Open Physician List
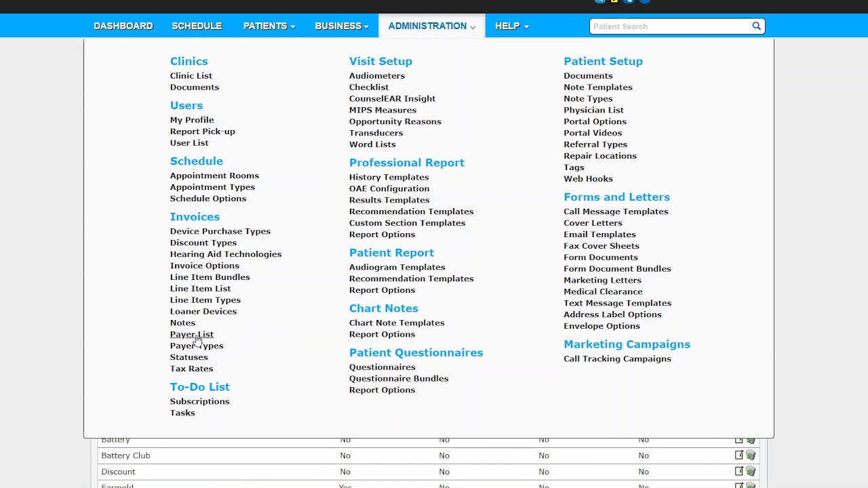Screen dimensions: 868x488 click(594, 110)
